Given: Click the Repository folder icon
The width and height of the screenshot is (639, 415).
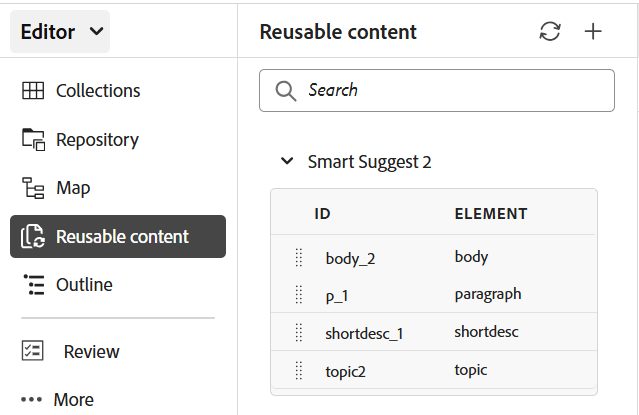Looking at the screenshot, I should (33, 140).
